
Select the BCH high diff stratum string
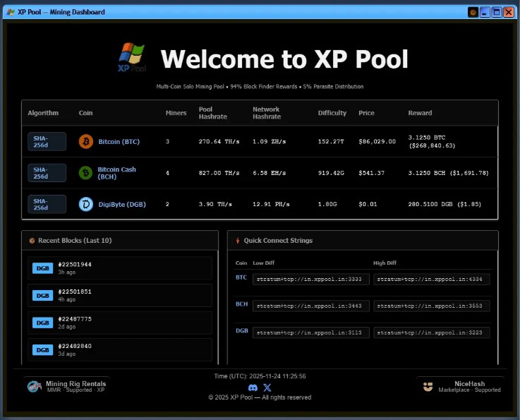[432, 306]
